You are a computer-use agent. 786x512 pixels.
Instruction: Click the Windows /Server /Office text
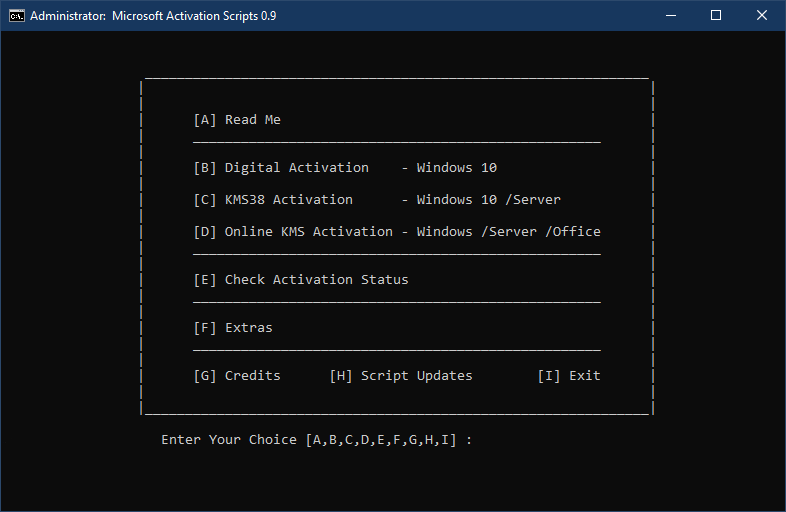click(509, 232)
